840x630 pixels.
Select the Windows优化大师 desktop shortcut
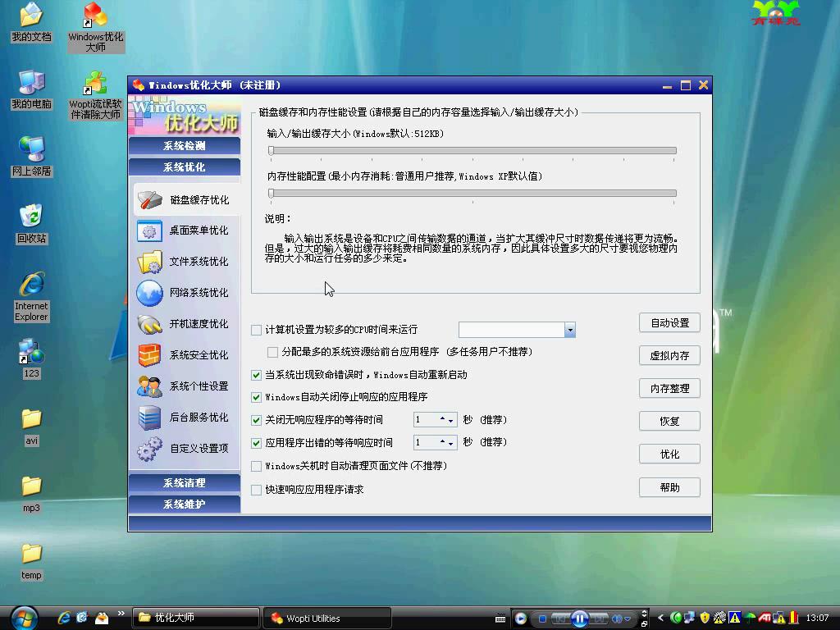96,27
